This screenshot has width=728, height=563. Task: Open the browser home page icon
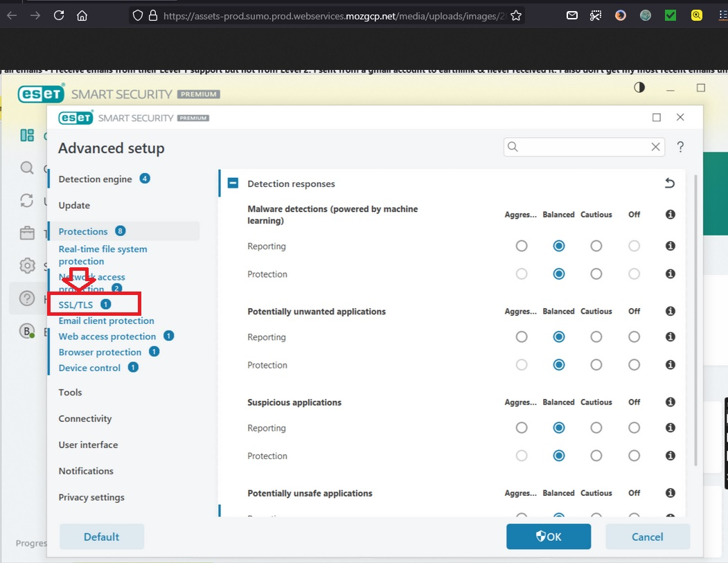[x=82, y=16]
